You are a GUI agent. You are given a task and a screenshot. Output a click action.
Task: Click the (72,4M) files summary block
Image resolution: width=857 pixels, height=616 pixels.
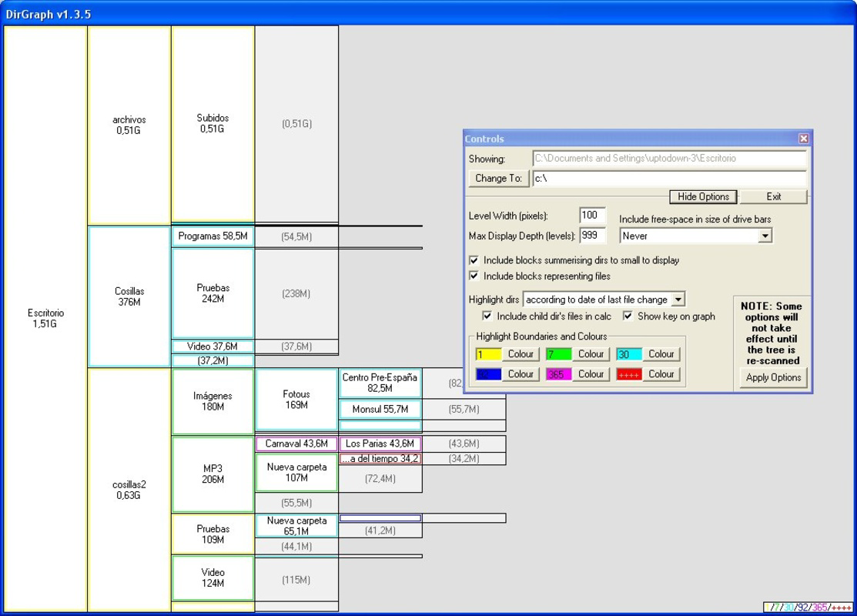point(380,479)
